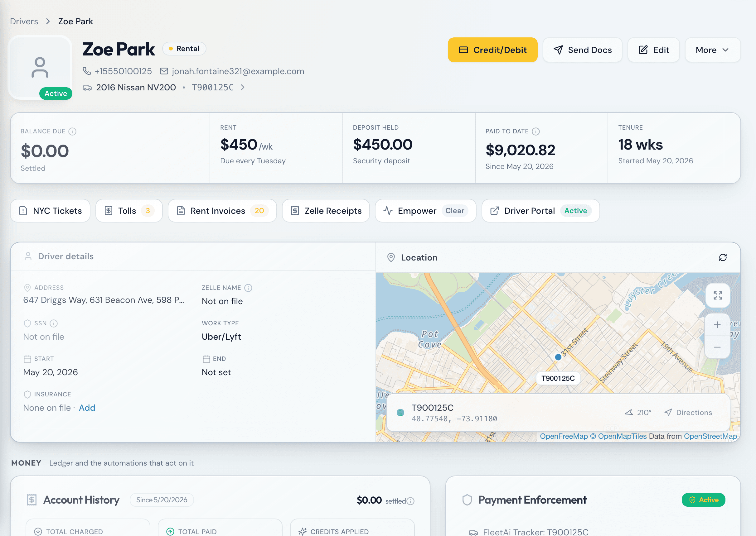Click the email jonah.fontaine321@example.com
Image resolution: width=756 pixels, height=536 pixels.
(x=238, y=71)
